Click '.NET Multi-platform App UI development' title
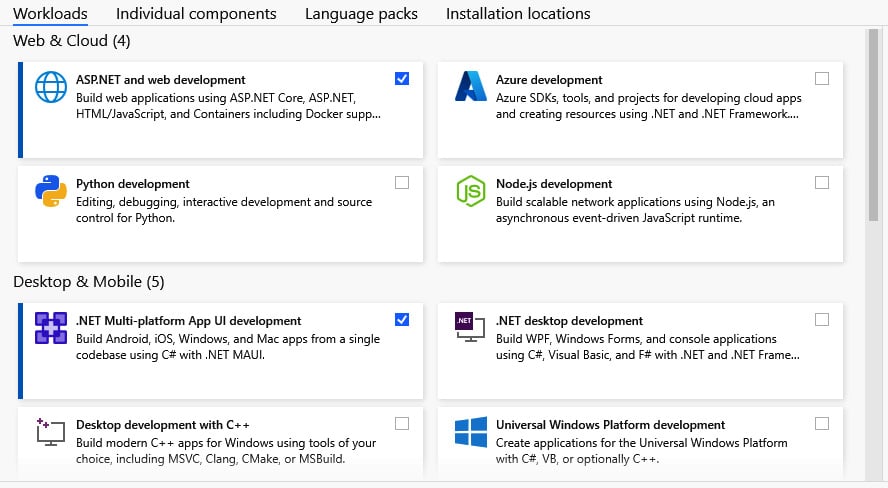Screen dimensions: 888x488 tap(189, 321)
